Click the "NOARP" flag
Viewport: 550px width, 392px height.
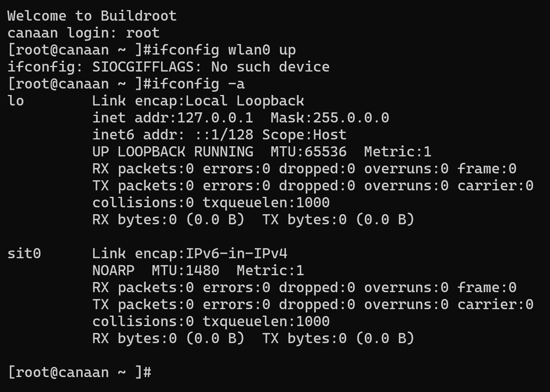coord(113,270)
